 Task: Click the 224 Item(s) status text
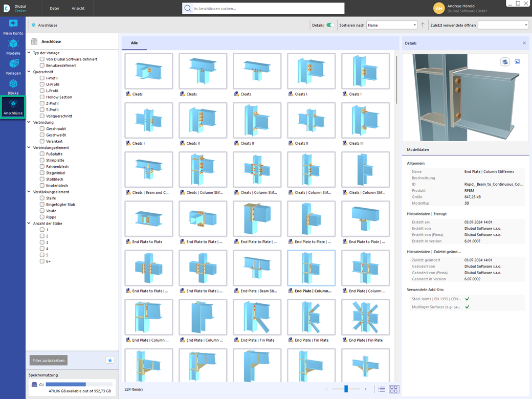(x=134, y=389)
